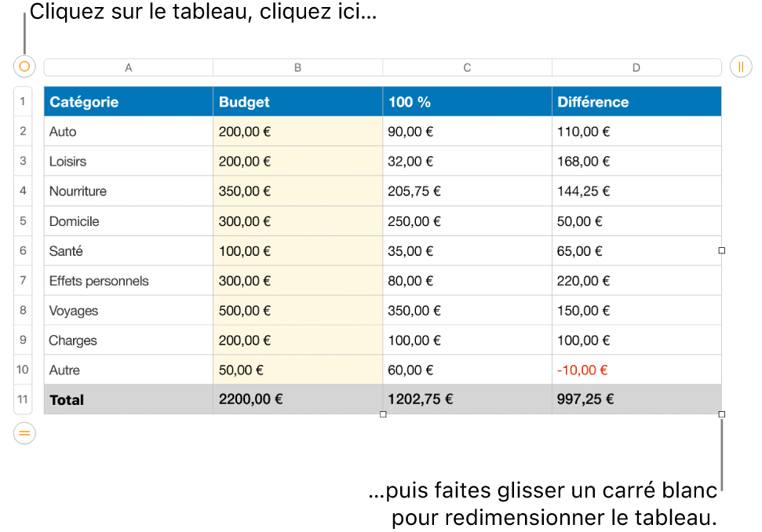The width and height of the screenshot is (762, 532).
Task: Select the Total 2200,00 € cell
Action: point(297,399)
